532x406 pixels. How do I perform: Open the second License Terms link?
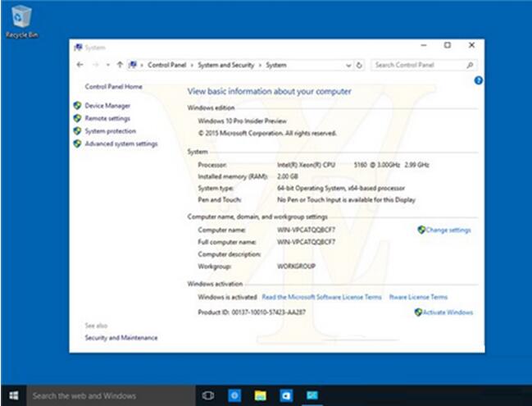tap(418, 297)
